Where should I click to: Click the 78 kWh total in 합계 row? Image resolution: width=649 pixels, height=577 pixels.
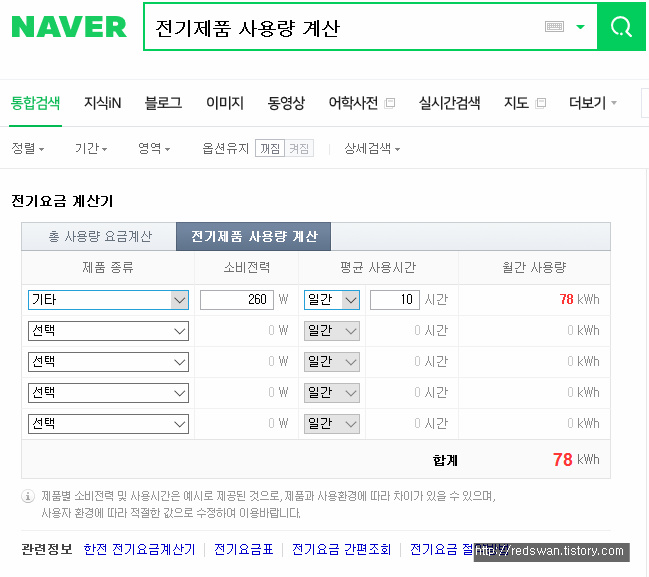[576, 459]
